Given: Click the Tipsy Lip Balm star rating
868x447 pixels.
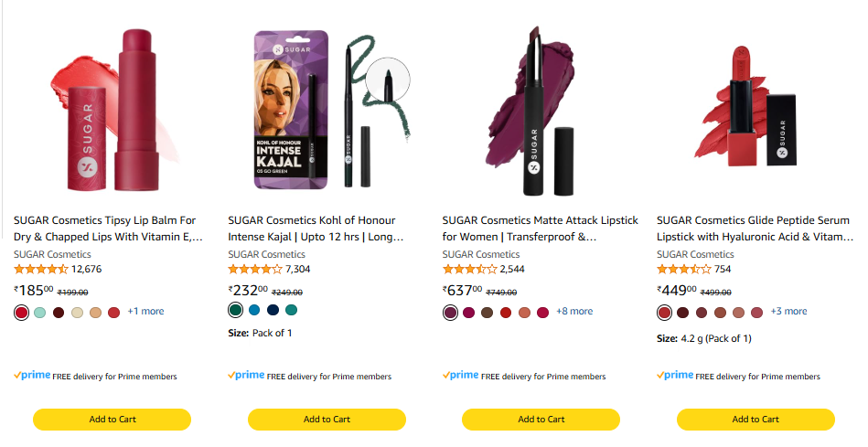Looking at the screenshot, I should pyautogui.click(x=40, y=270).
